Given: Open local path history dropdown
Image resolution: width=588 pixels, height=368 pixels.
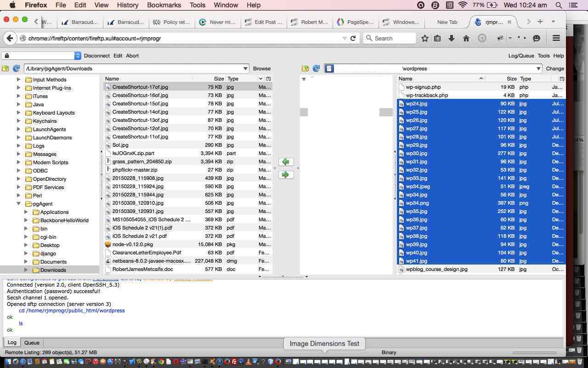Looking at the screenshot, I should (245, 69).
